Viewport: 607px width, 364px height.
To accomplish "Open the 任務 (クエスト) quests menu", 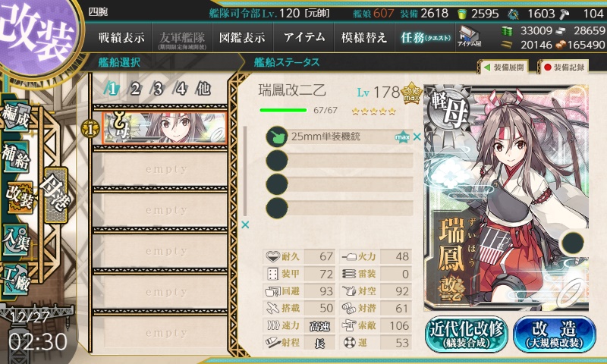I will click(425, 37).
